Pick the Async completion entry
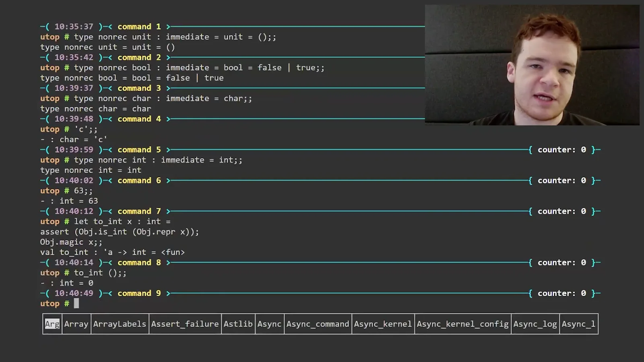The image size is (644, 362). [x=269, y=324]
